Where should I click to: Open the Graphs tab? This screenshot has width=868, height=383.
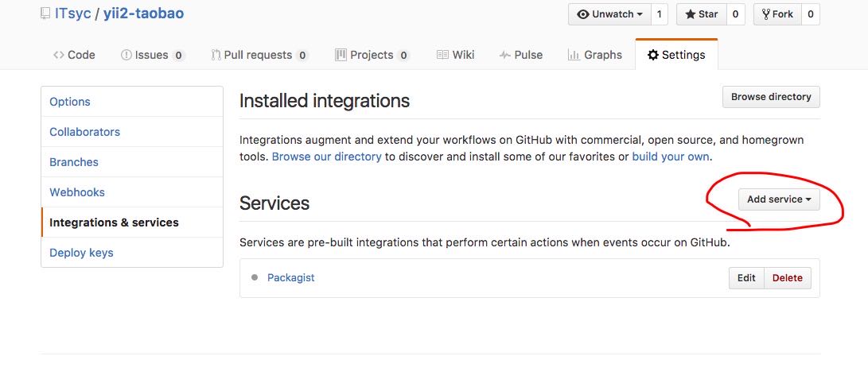(x=595, y=55)
